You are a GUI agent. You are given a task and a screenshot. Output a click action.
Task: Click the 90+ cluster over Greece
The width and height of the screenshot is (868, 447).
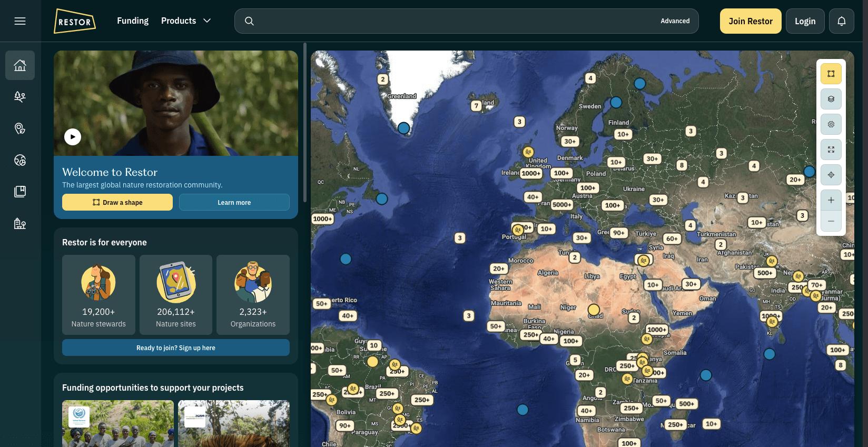[619, 233]
